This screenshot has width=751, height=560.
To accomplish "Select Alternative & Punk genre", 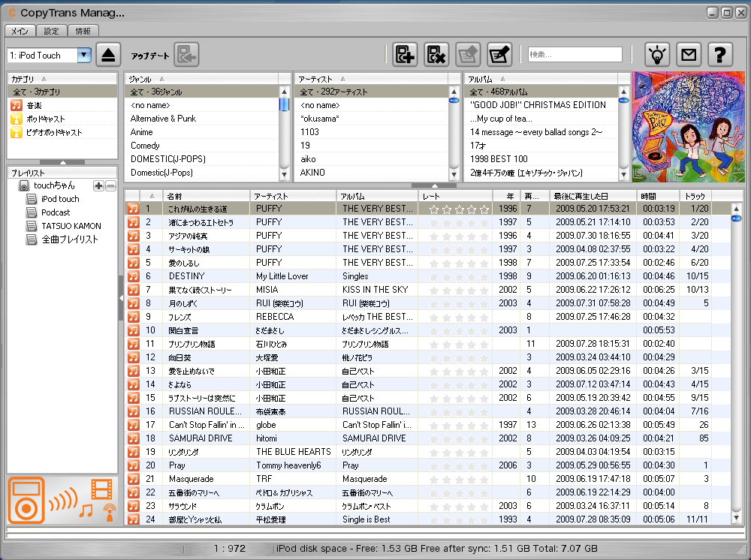I will coord(201,119).
